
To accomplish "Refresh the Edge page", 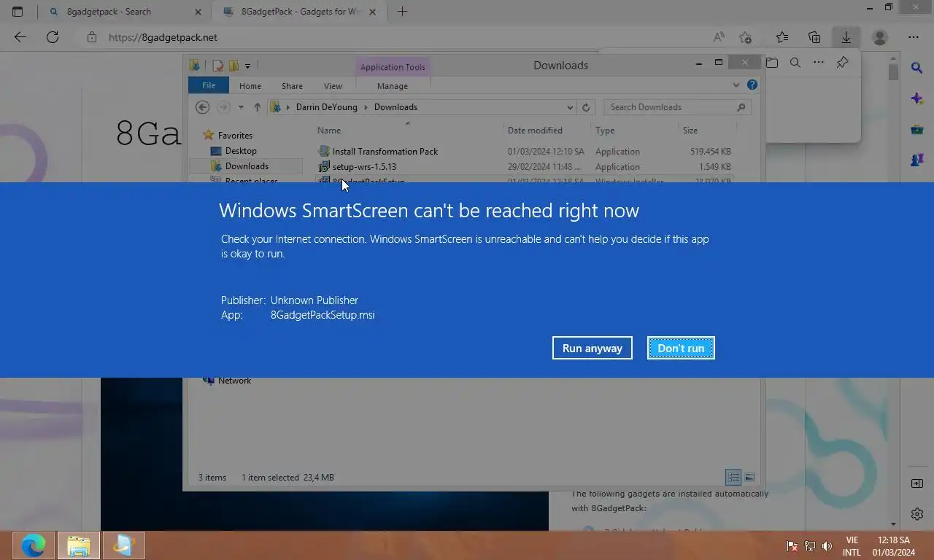I will 53,37.
